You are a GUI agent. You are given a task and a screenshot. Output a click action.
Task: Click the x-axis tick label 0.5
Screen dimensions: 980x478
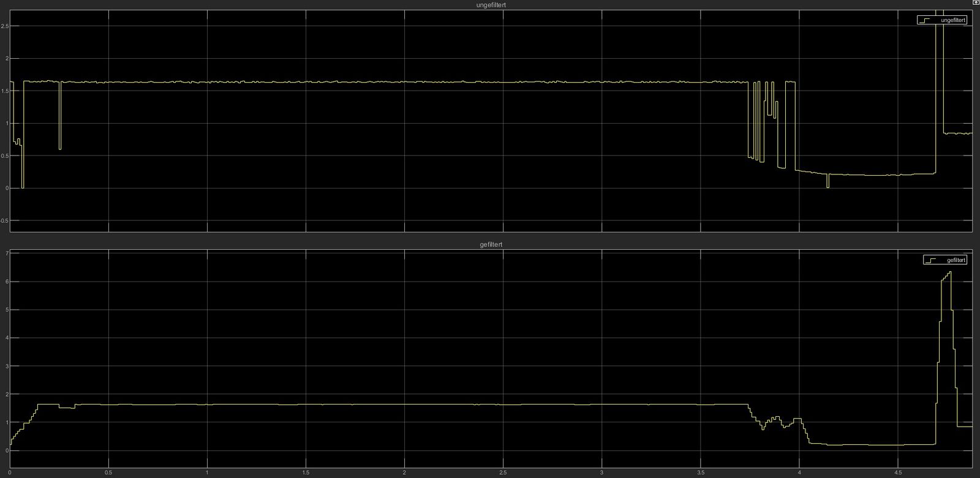[108, 473]
